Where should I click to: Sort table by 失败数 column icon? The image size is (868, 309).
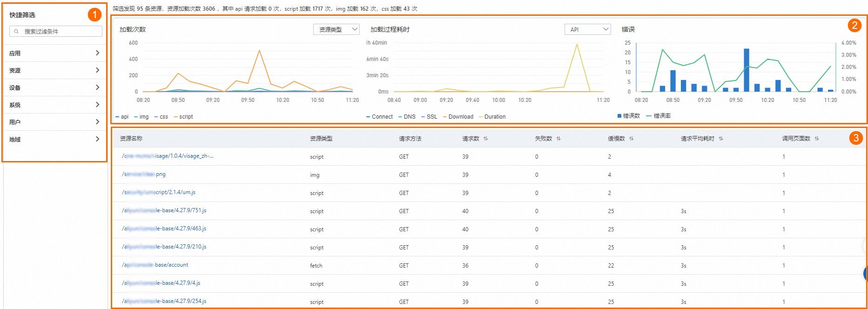pos(558,139)
